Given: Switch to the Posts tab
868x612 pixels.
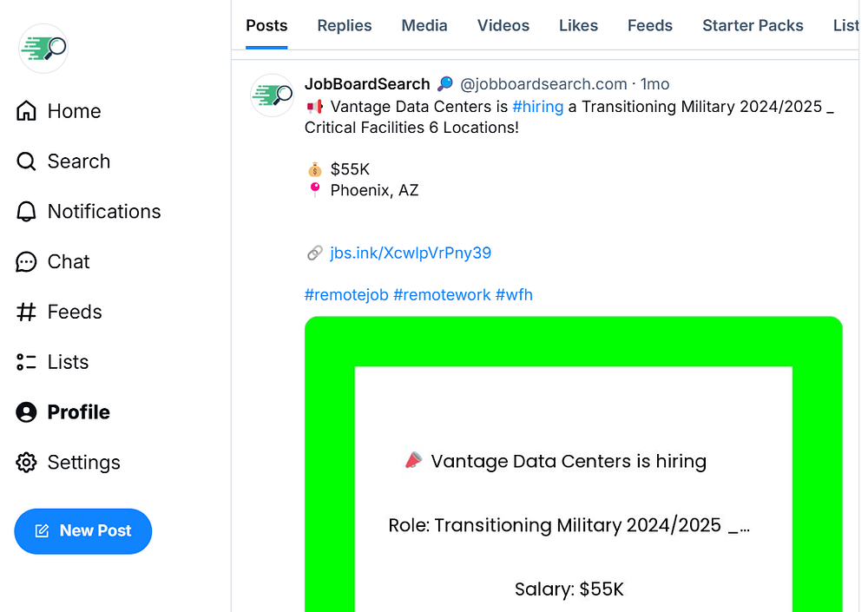Looking at the screenshot, I should click(x=266, y=25).
